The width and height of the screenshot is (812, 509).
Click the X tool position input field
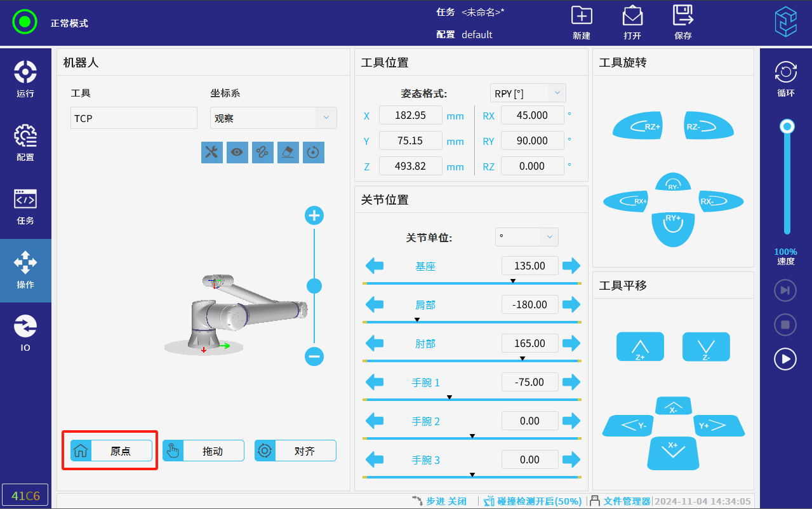(x=410, y=116)
